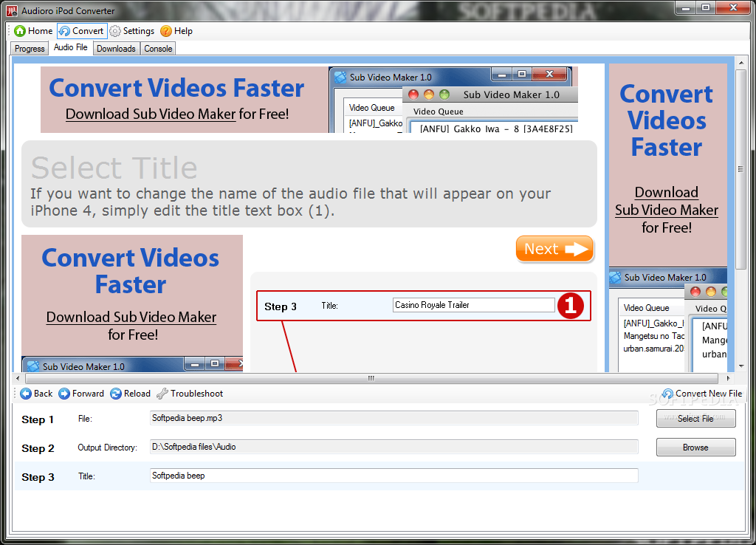Click the top banner Sub Video Maker screenshot
Image resolution: width=756 pixels, height=545 pixels.
coord(453,100)
